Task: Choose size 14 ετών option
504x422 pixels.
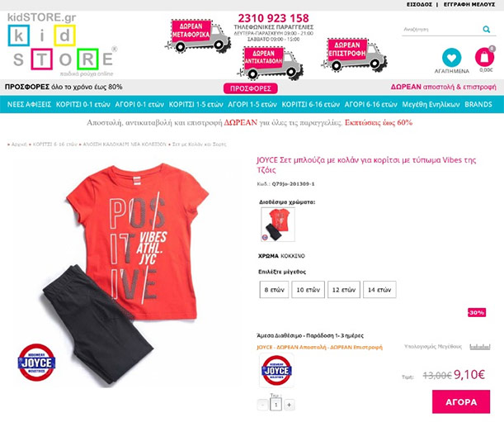Action: [x=379, y=290]
